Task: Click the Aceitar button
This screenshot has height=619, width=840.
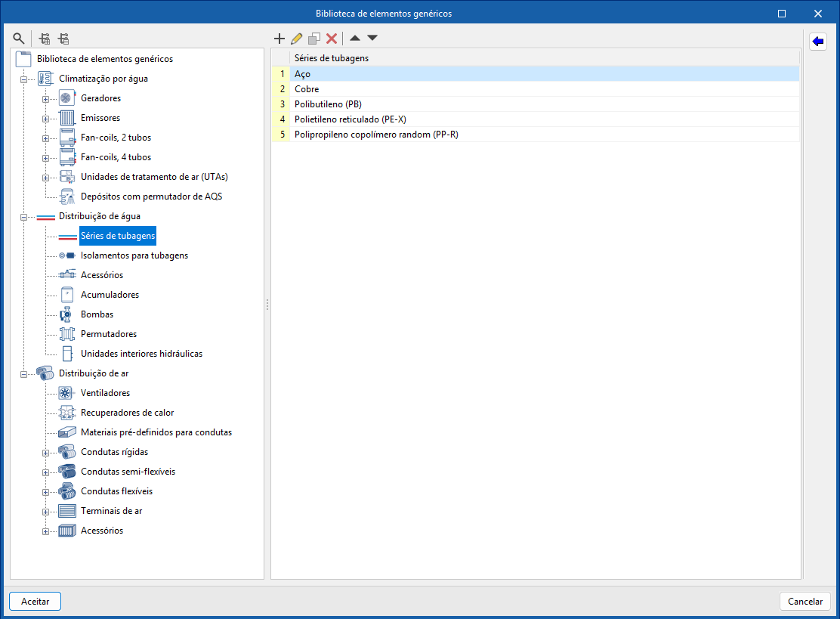Action: (x=35, y=602)
